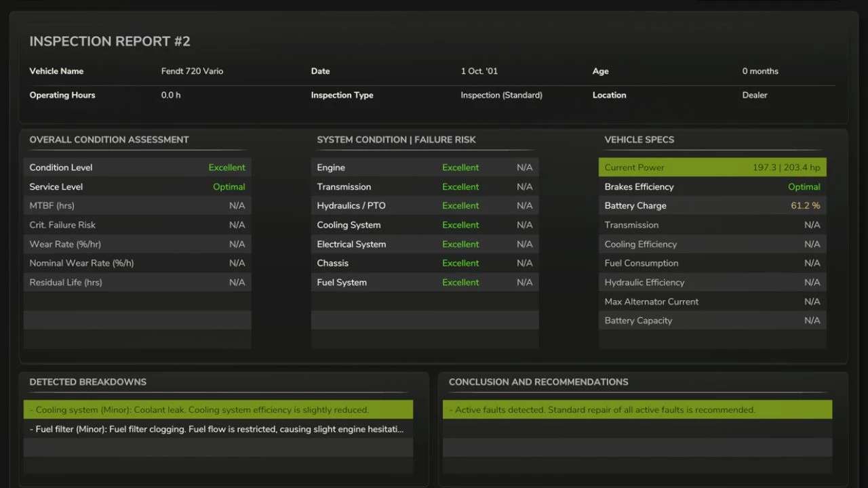The width and height of the screenshot is (868, 488).
Task: Click the Inspection (Standard) type value
Action: [x=501, y=96]
